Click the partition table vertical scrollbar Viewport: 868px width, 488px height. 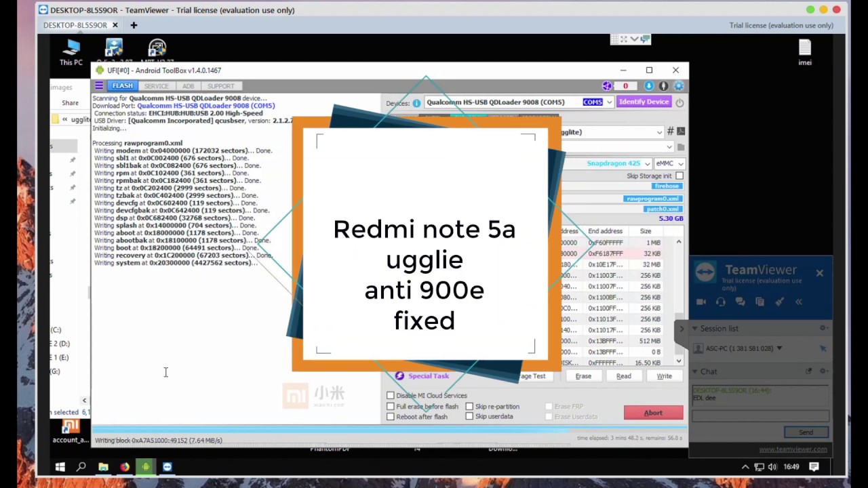point(678,302)
